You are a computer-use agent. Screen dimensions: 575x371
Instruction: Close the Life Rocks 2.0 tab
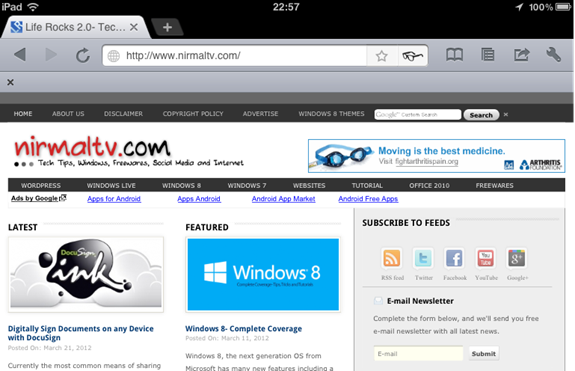134,27
